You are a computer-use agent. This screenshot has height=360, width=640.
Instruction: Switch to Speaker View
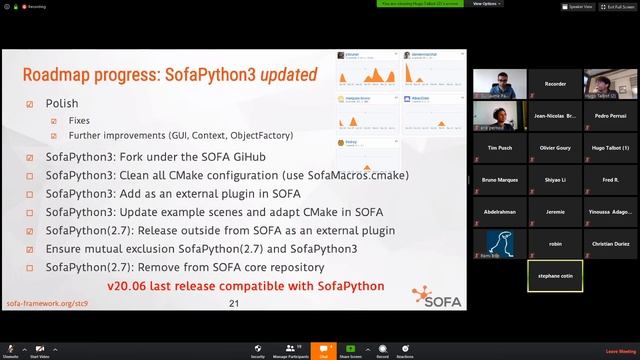(x=577, y=7)
